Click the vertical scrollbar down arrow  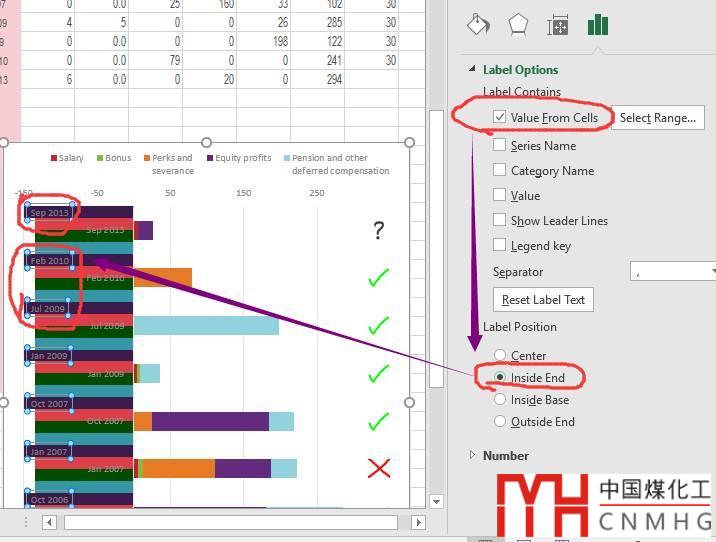[x=436, y=501]
